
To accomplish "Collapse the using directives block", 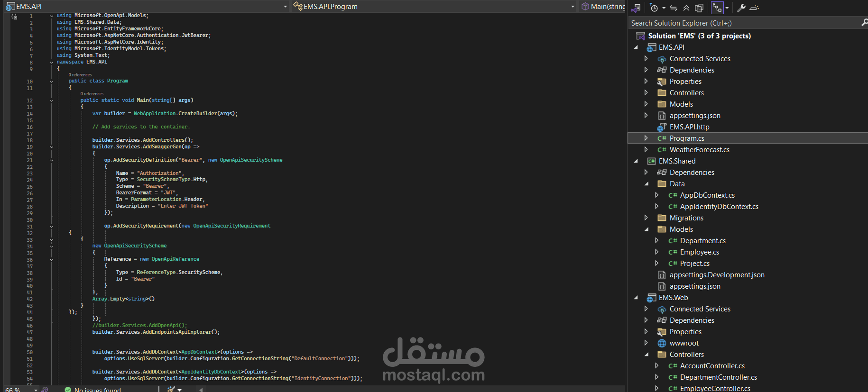I will (x=51, y=16).
